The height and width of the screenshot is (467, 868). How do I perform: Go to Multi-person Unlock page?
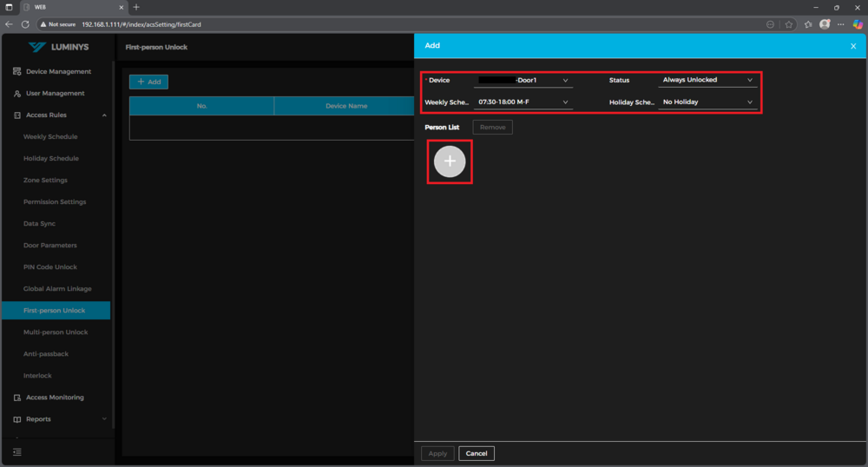[x=56, y=332]
